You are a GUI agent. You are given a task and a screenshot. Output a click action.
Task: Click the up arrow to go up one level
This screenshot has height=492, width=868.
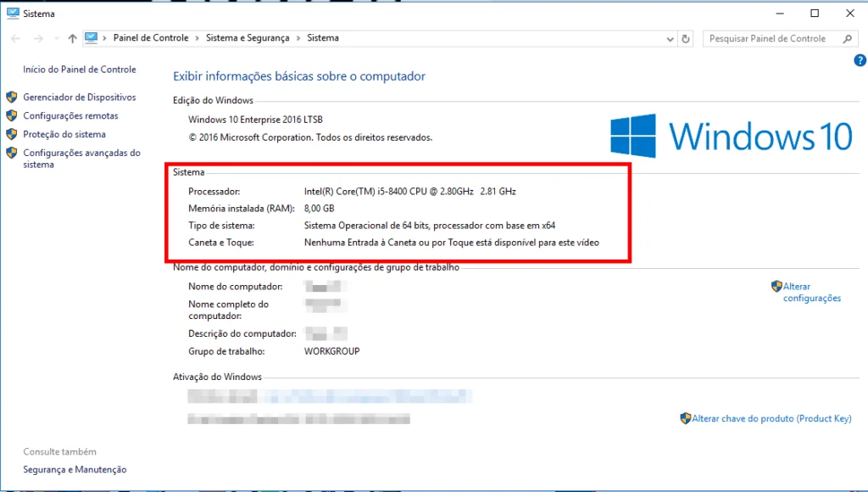tap(72, 38)
